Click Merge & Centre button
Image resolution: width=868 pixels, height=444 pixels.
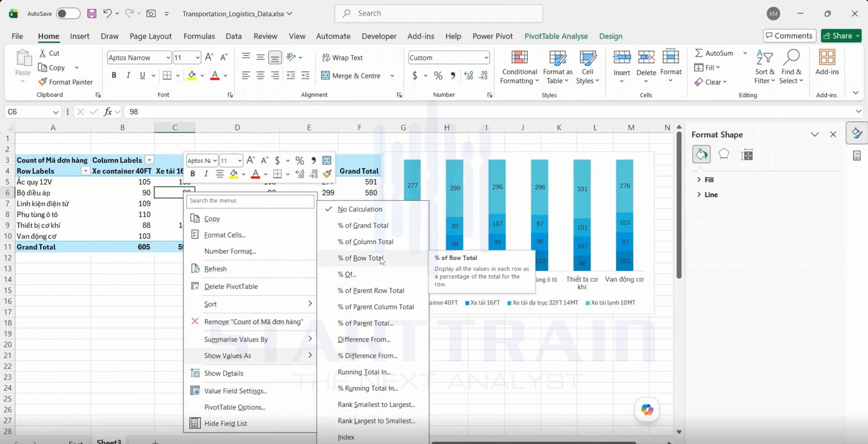pos(351,76)
